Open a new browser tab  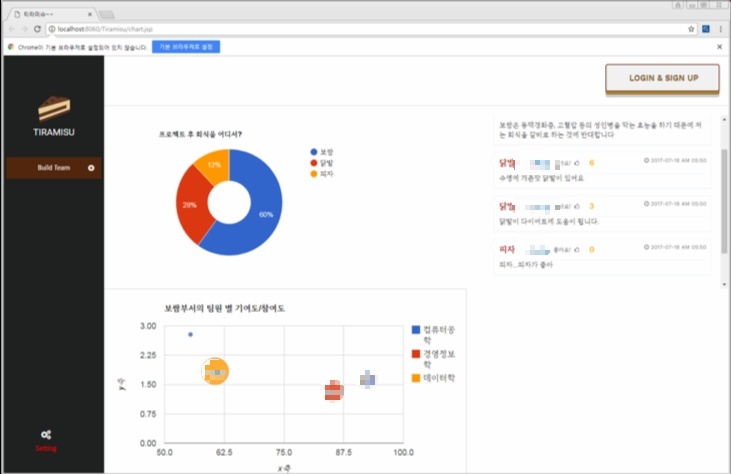coord(107,14)
